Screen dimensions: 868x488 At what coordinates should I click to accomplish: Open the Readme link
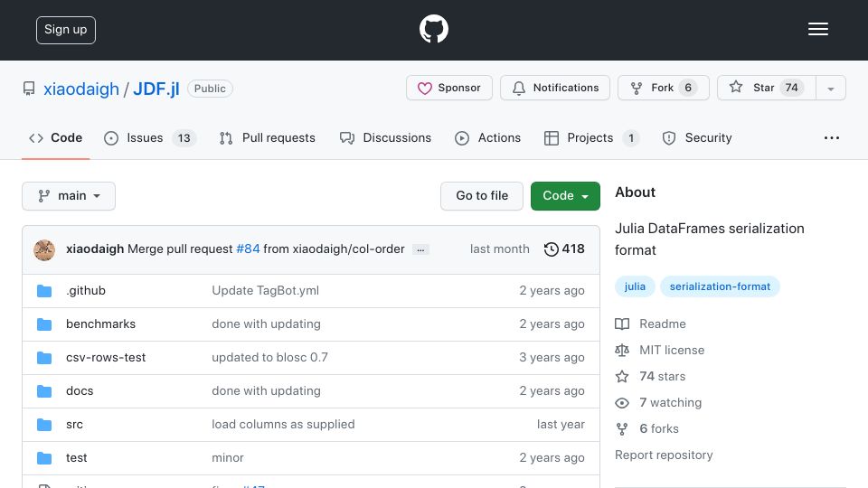pos(663,324)
